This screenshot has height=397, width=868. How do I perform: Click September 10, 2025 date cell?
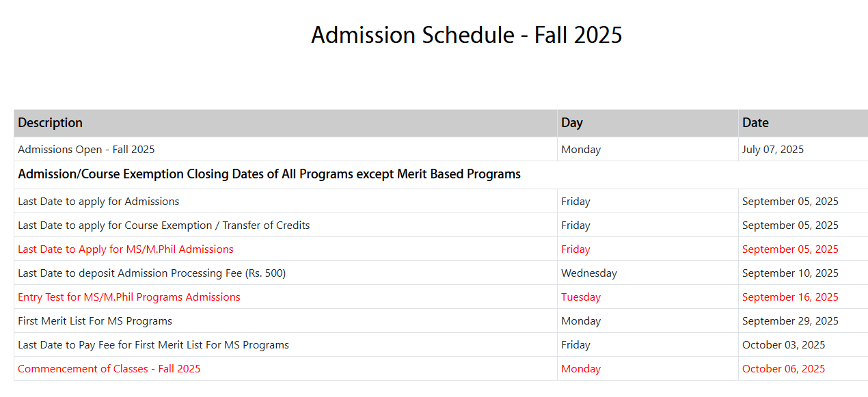[x=790, y=273]
